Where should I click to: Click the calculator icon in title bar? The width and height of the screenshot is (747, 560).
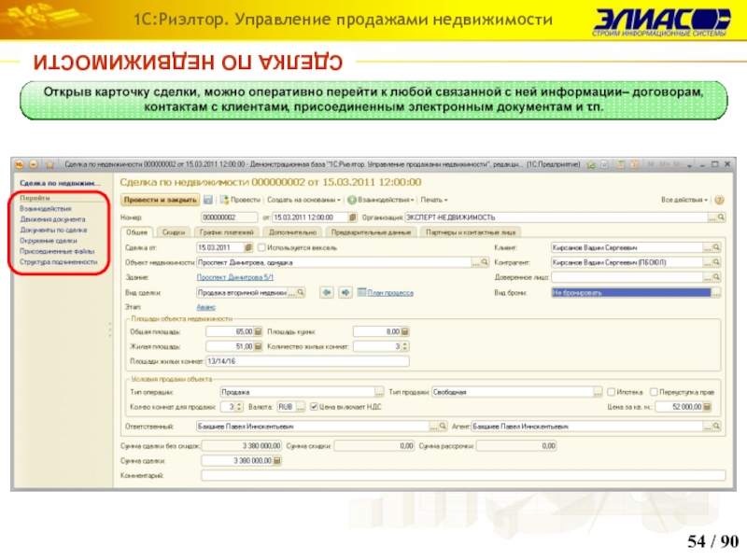pos(621,165)
